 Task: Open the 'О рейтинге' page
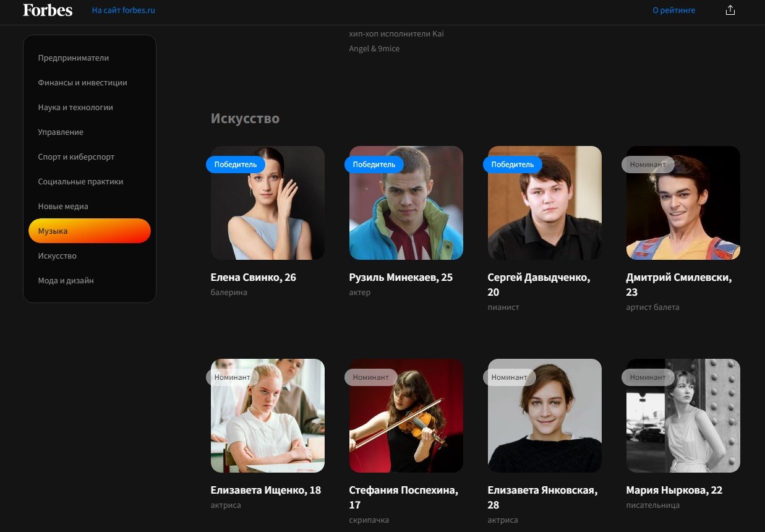[674, 10]
